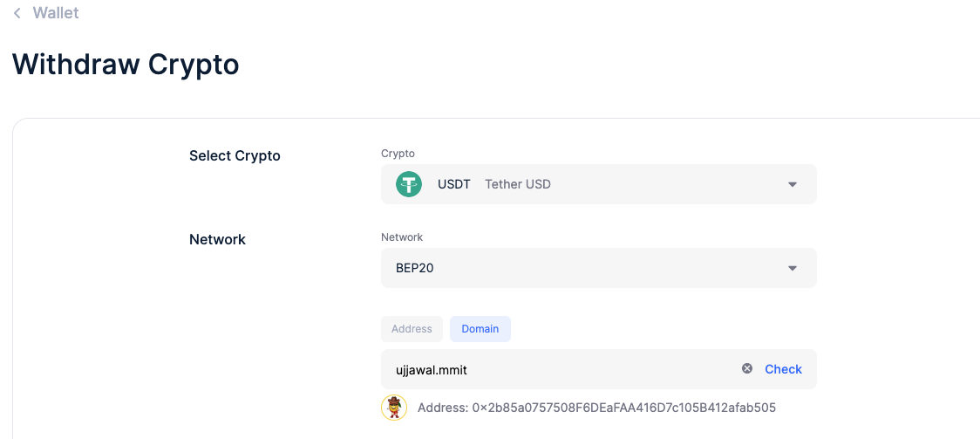The height and width of the screenshot is (439, 980).
Task: Click the USDT ticker in crypto selector
Action: pyautogui.click(x=453, y=184)
